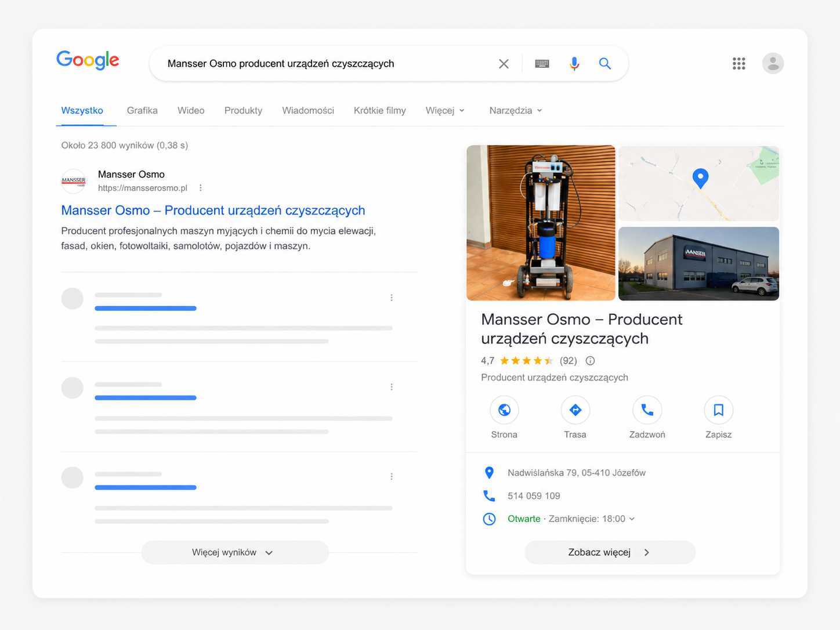The image size is (840, 630).
Task: Click the Otwarte status text
Action: coord(524,519)
